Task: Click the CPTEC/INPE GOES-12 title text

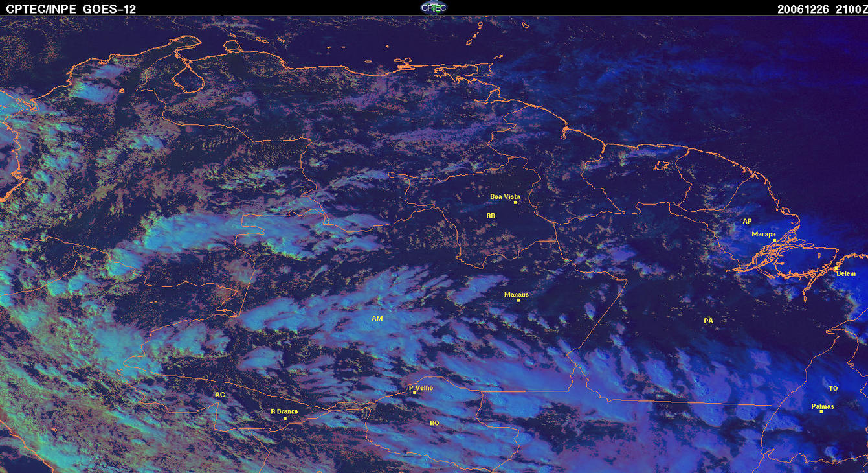Action: pyautogui.click(x=71, y=9)
